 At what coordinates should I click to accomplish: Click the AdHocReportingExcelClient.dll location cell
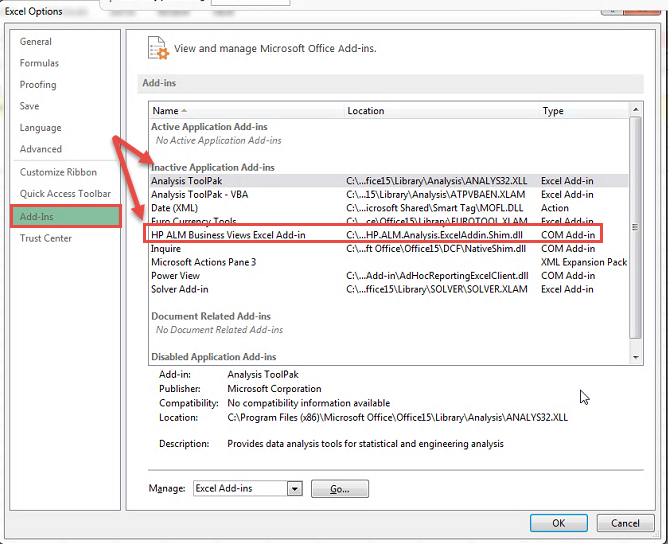(x=437, y=276)
